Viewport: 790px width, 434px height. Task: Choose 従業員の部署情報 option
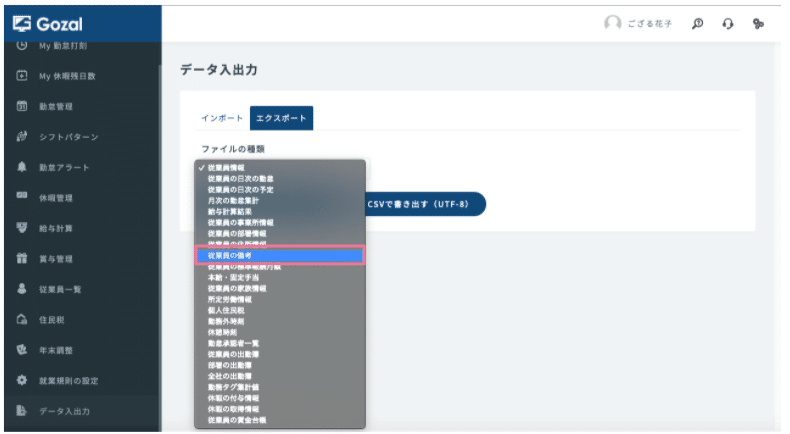[280, 233]
